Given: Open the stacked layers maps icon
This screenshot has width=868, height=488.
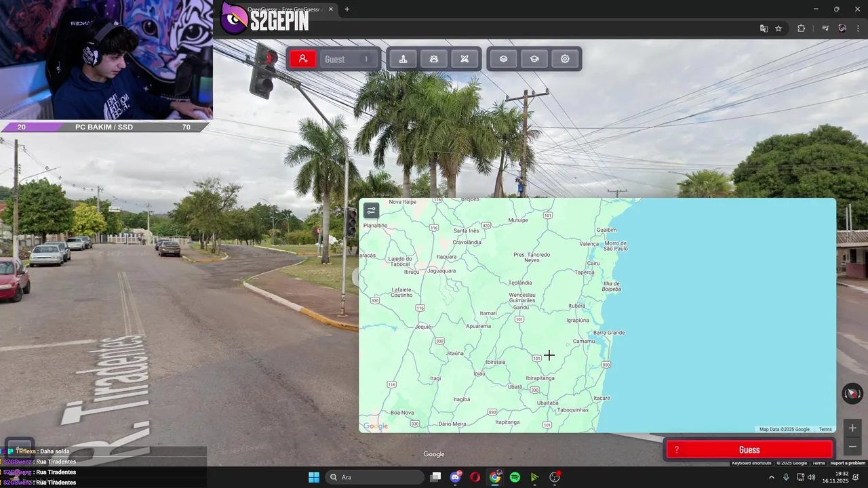Looking at the screenshot, I should tap(503, 59).
